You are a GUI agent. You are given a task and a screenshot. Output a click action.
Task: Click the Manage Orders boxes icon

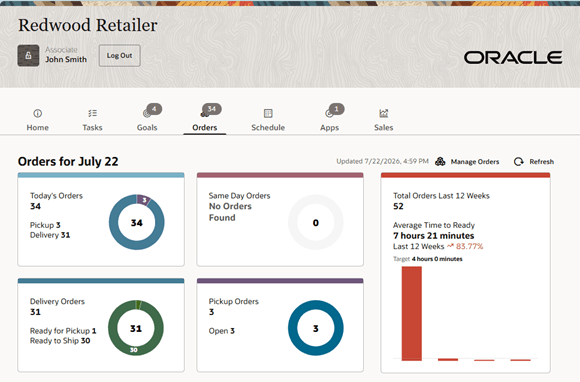[440, 162]
